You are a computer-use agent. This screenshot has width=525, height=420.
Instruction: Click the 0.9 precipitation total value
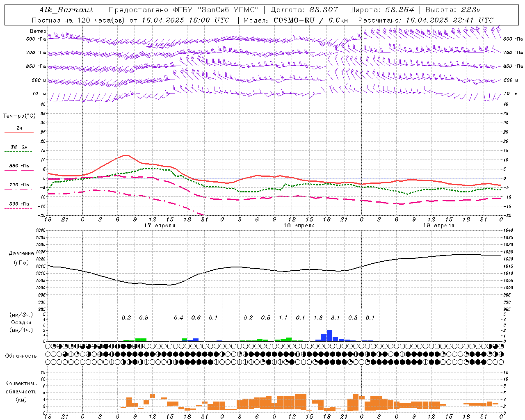click(x=144, y=317)
